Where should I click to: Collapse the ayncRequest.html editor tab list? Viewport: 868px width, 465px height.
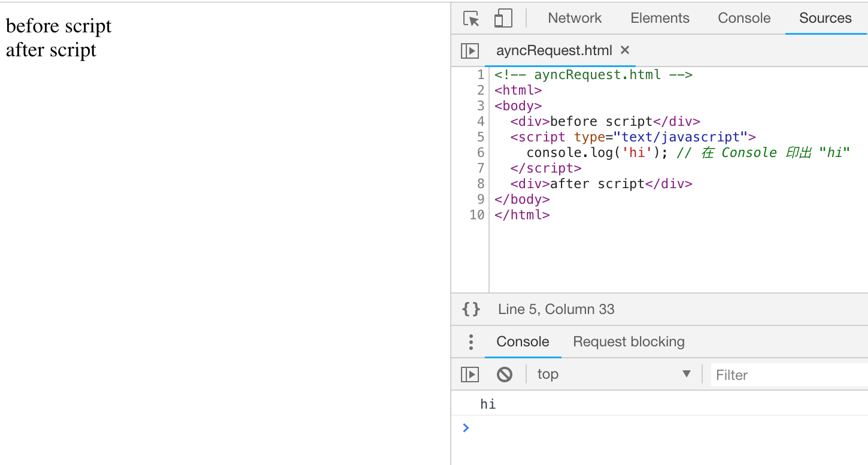click(470, 50)
